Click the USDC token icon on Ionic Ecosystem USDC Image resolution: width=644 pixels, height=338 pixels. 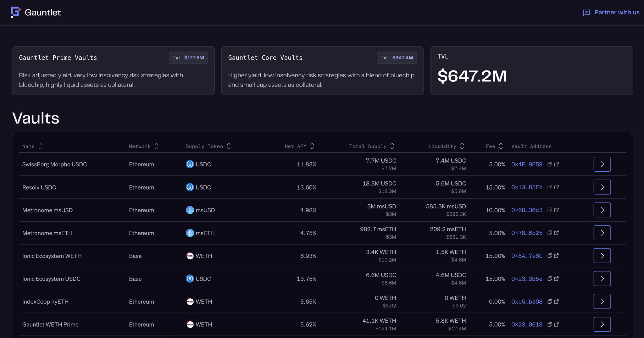(190, 279)
